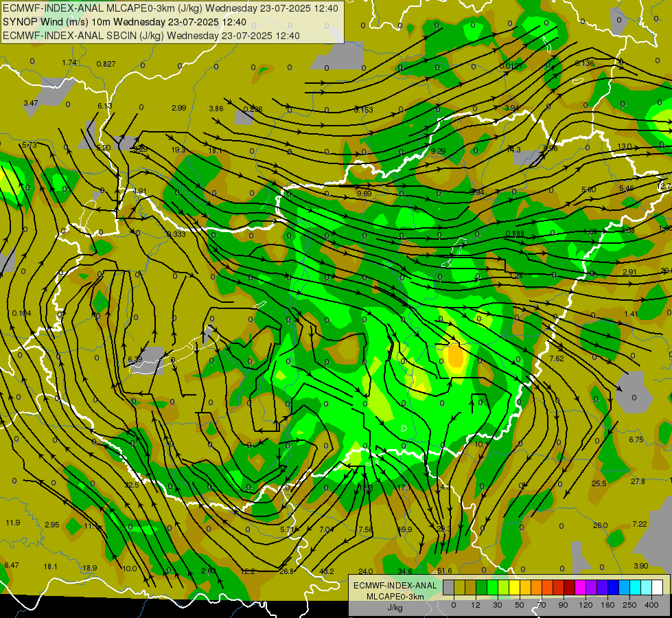Click the station value 0.888
The height and width of the screenshot is (618, 672).
click(x=515, y=233)
